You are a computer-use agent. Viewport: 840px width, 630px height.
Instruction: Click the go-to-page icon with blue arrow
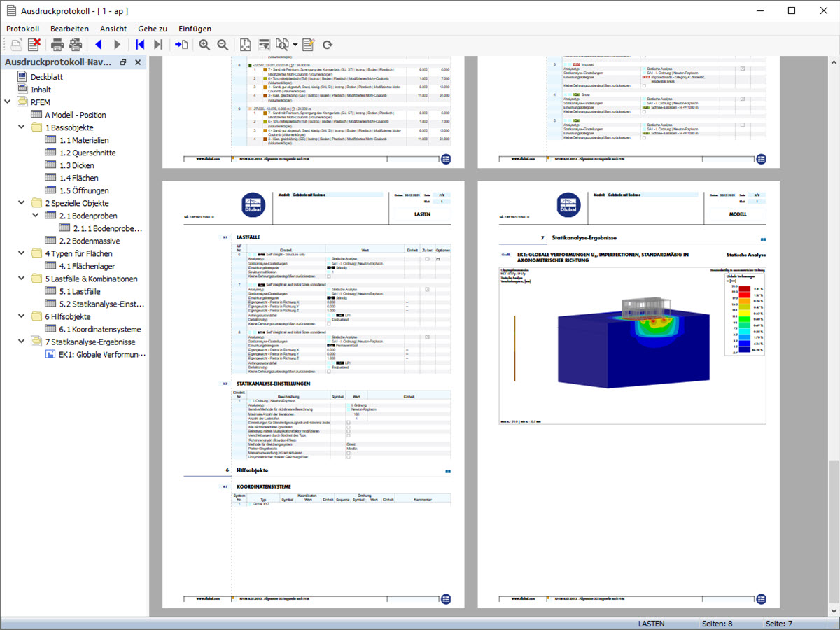pyautogui.click(x=182, y=45)
